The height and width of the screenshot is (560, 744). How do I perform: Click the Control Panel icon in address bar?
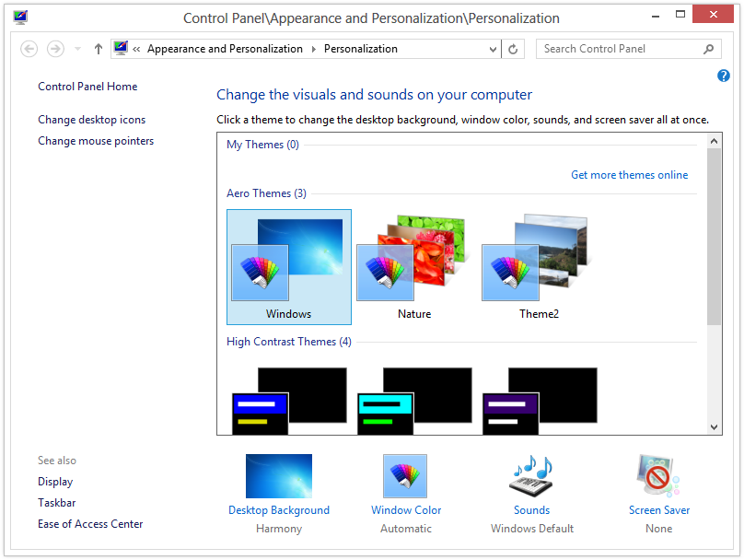(121, 49)
